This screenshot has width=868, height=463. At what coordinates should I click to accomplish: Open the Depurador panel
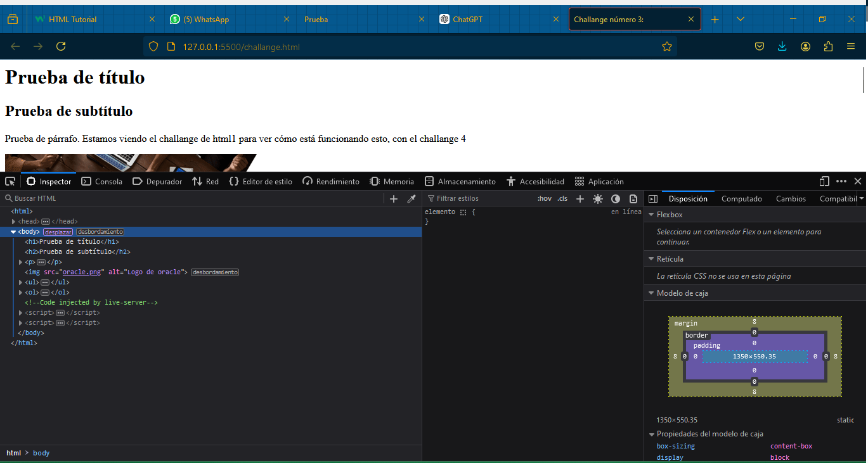click(157, 181)
